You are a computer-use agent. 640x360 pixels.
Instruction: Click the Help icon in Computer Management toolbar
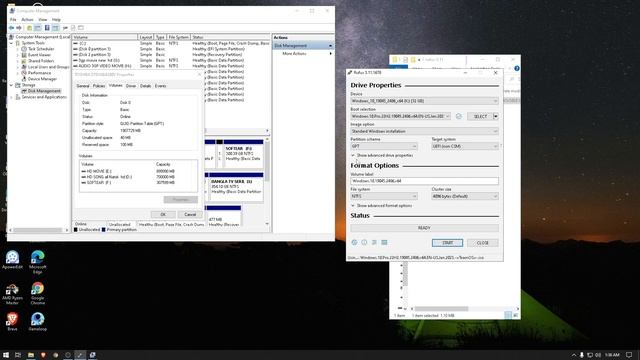pyautogui.click(x=47, y=28)
